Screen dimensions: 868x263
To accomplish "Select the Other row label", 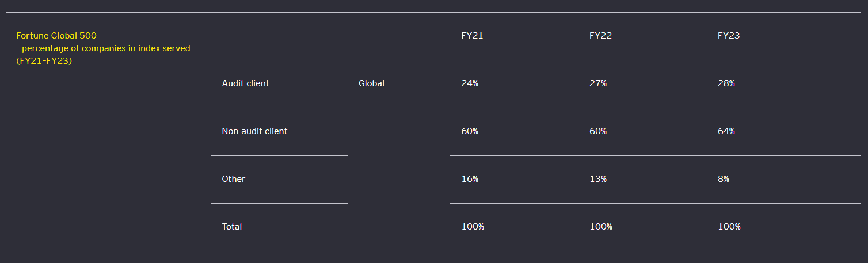I will [x=233, y=179].
